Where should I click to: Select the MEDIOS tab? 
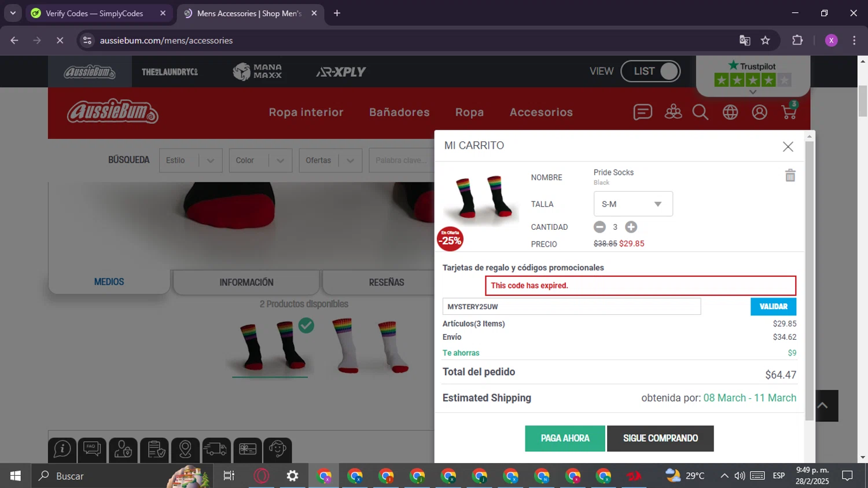click(x=109, y=282)
